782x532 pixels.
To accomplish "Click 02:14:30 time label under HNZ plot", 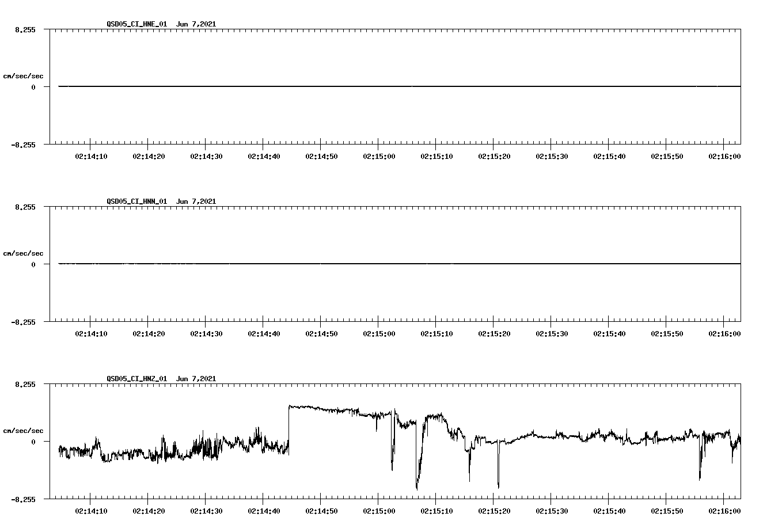I will click(x=206, y=511).
